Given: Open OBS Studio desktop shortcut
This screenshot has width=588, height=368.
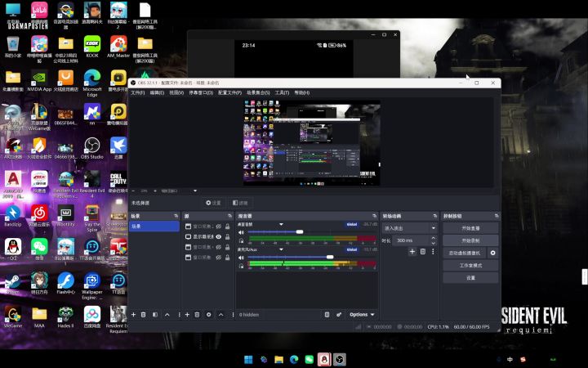Looking at the screenshot, I should click(x=91, y=148).
